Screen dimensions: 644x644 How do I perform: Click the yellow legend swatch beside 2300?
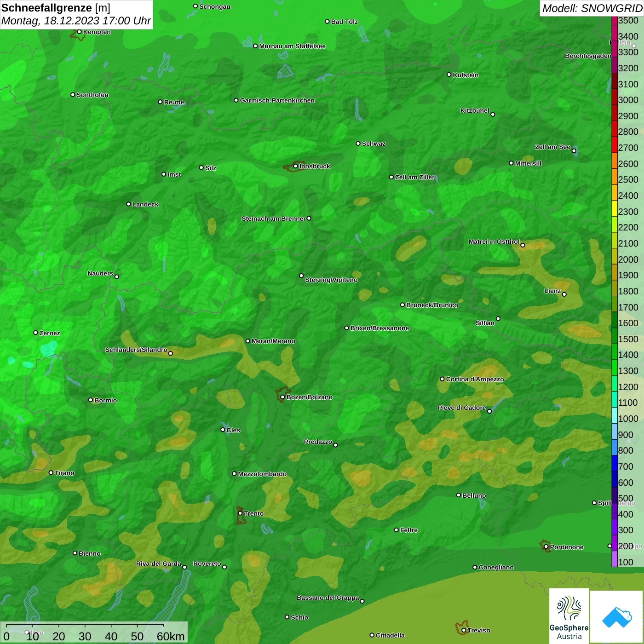point(615,208)
